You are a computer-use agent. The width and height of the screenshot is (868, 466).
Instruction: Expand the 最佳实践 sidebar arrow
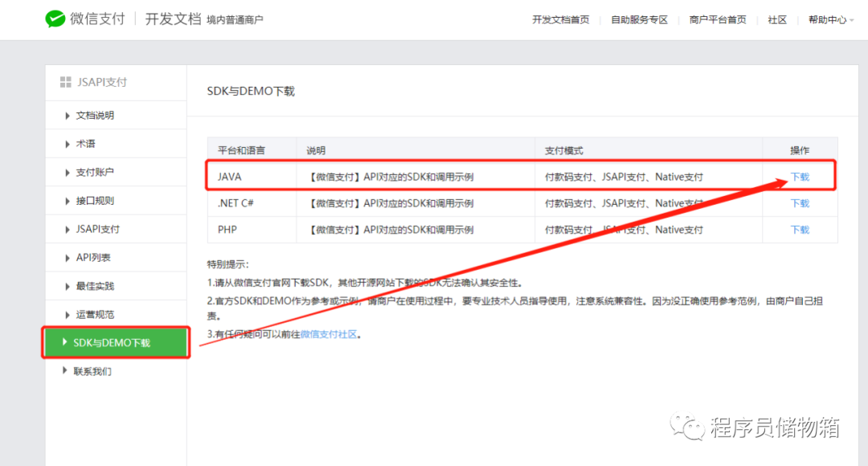tap(67, 286)
